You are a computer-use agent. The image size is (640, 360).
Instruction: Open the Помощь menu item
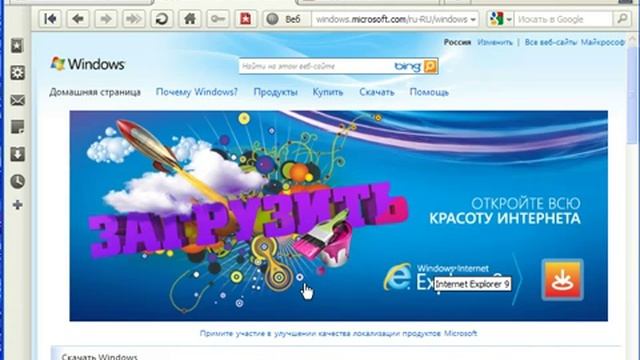pos(429,92)
